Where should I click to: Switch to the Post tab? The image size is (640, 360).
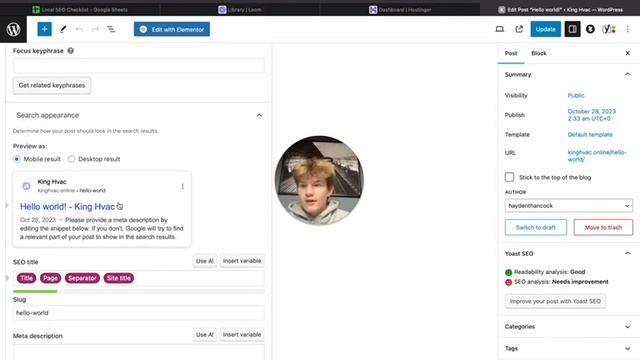click(x=511, y=53)
